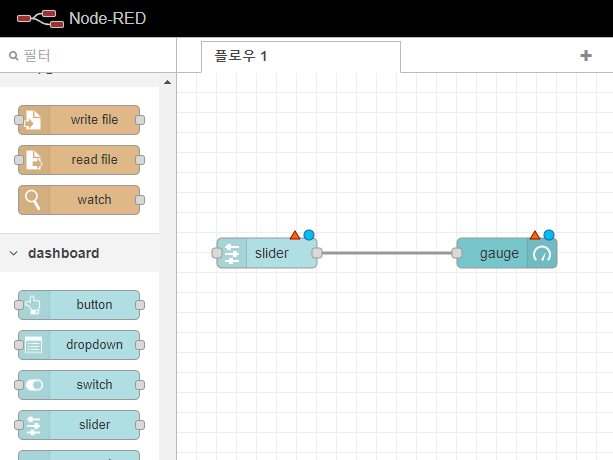This screenshot has width=613, height=460.
Task: Add a new flow with plus button
Action: click(x=586, y=55)
